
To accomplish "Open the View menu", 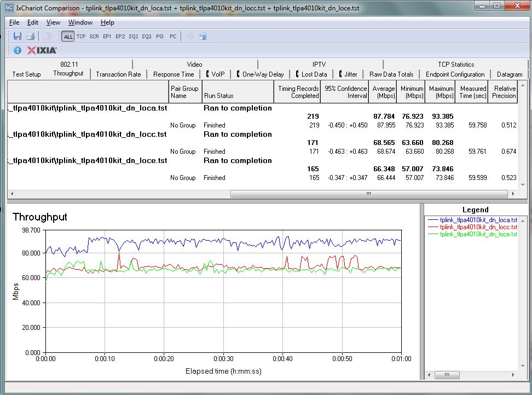I will pos(53,22).
